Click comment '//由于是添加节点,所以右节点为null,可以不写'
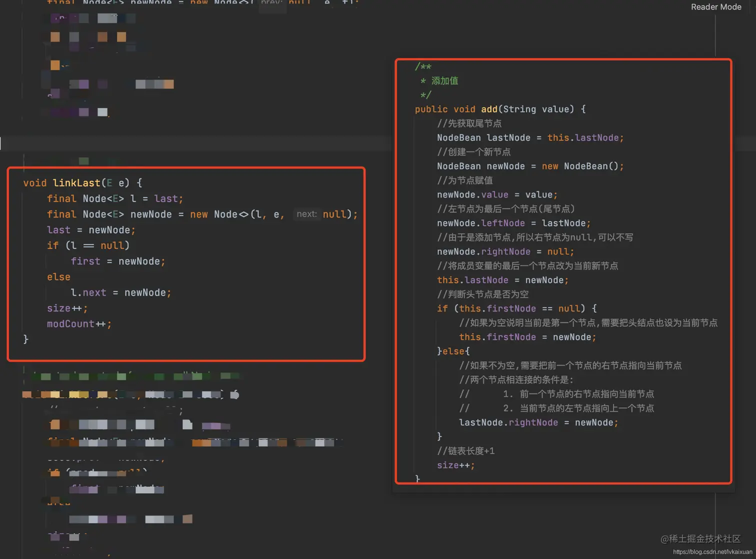This screenshot has height=559, width=756. click(x=535, y=237)
